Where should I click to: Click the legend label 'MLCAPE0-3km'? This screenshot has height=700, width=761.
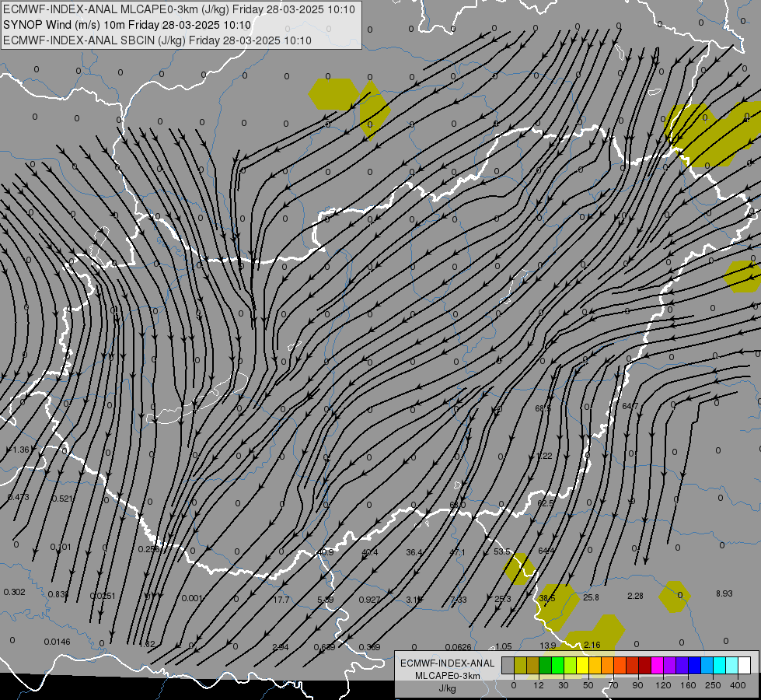click(x=447, y=676)
